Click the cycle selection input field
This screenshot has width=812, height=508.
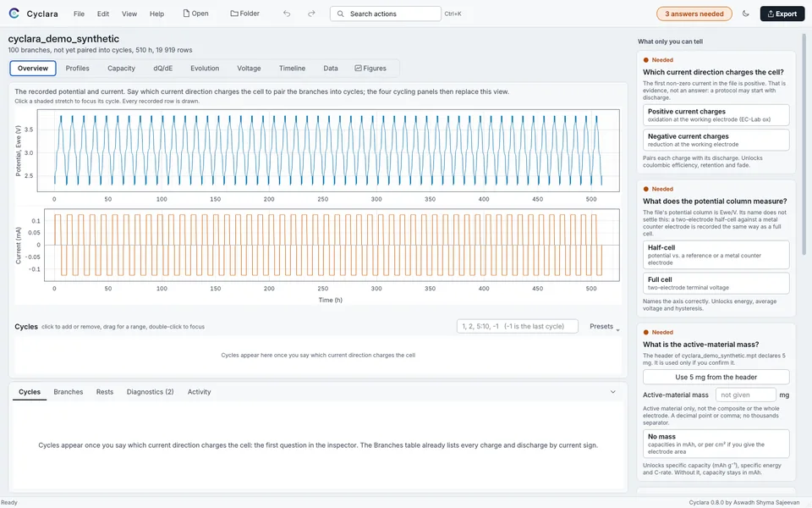(x=518, y=327)
